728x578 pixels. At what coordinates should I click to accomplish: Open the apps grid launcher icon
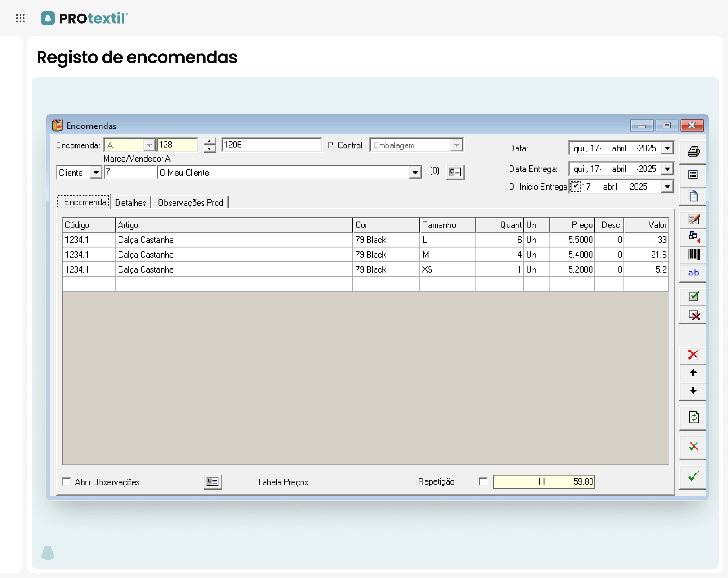pos(20,18)
